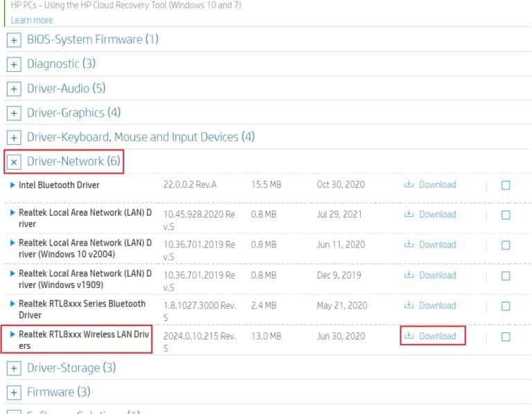This screenshot has width=532, height=414.
Task: Select Realtek LAN Driver (Windows 10 v2004) name
Action: click(85, 249)
